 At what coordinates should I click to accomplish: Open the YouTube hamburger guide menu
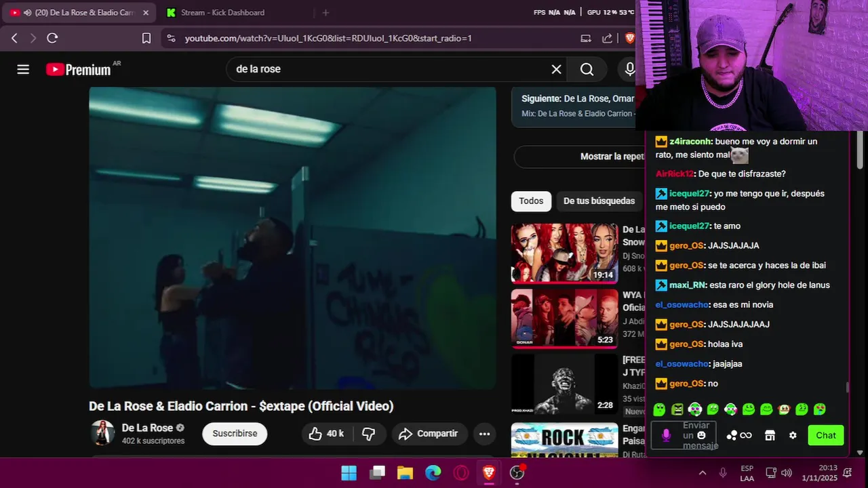(x=23, y=69)
